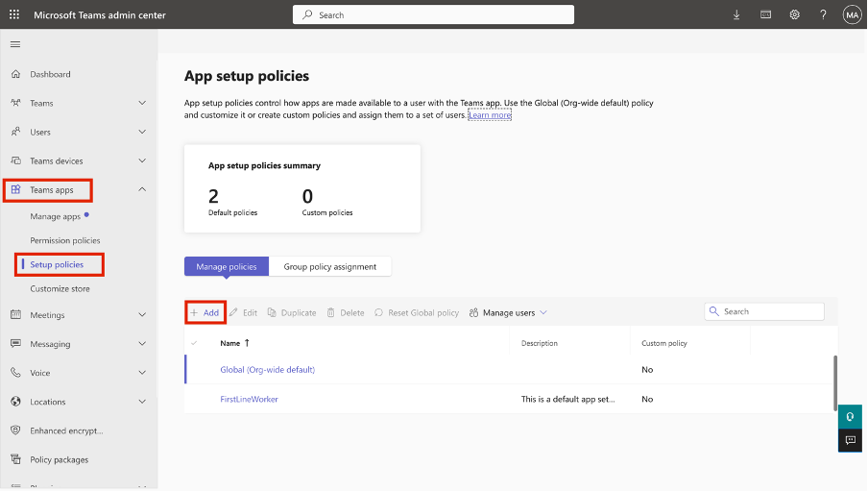
Task: Open Permission policies in sidebar
Action: click(65, 240)
